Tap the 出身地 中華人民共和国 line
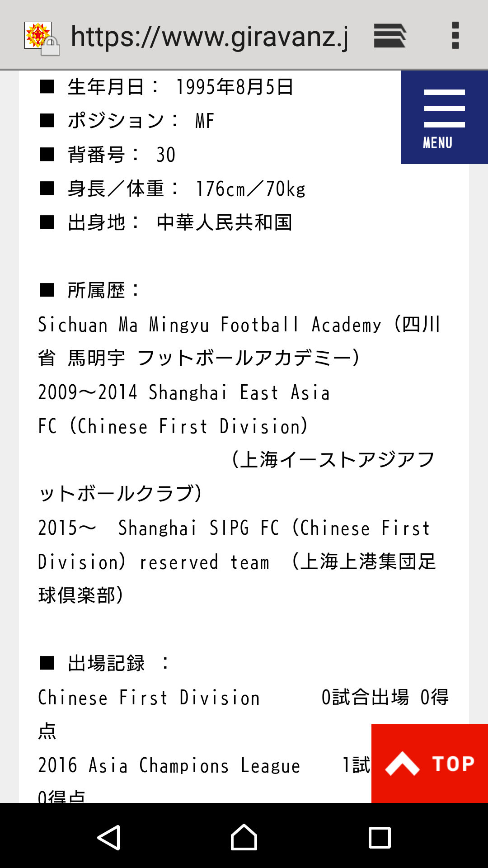Screen dimensions: 488x868 click(179, 222)
